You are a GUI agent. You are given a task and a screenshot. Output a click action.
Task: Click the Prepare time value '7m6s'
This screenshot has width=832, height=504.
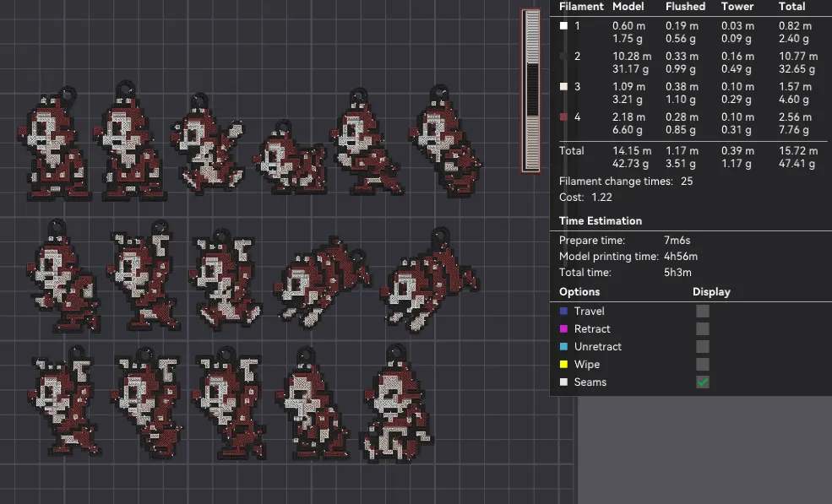(677, 241)
